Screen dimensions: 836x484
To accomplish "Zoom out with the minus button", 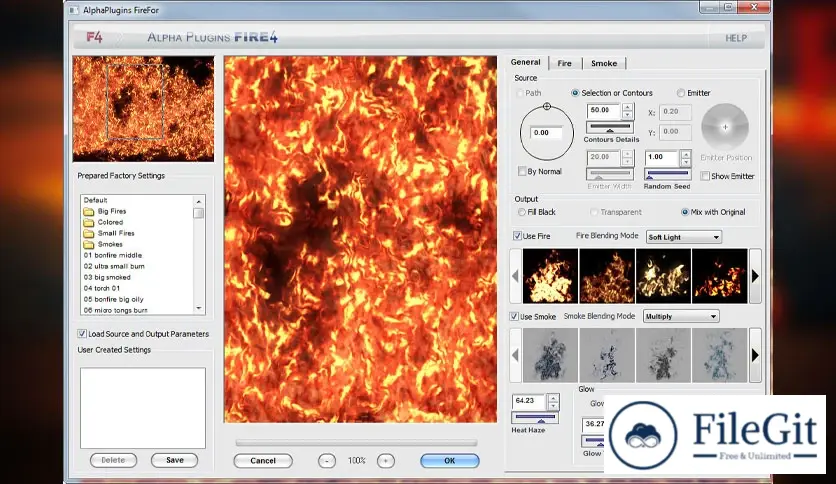I will 327,461.
